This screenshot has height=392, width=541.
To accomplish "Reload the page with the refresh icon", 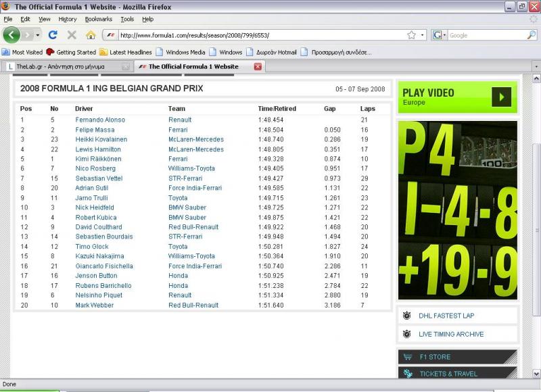I will click(x=53, y=35).
